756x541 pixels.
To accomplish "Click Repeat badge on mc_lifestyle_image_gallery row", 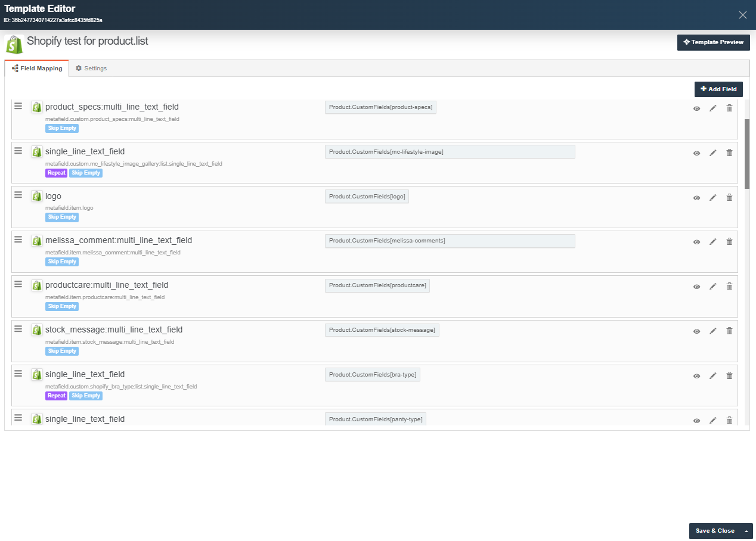I will [x=56, y=173].
